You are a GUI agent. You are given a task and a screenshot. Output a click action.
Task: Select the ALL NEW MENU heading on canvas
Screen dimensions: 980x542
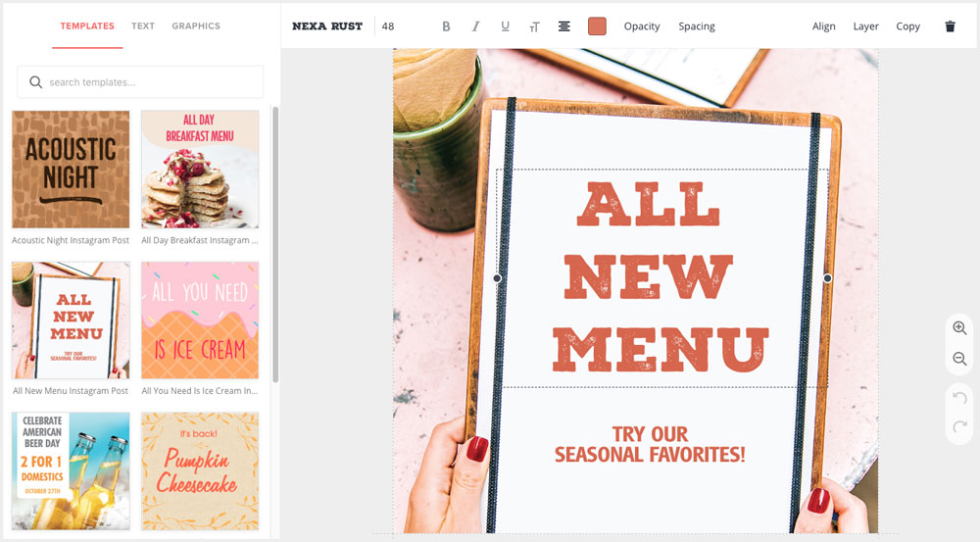click(x=661, y=277)
